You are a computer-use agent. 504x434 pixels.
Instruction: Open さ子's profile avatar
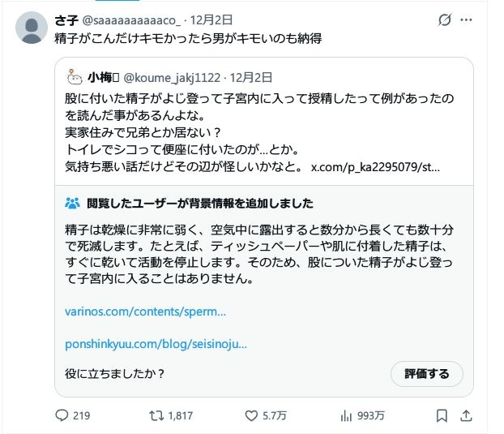point(32,28)
